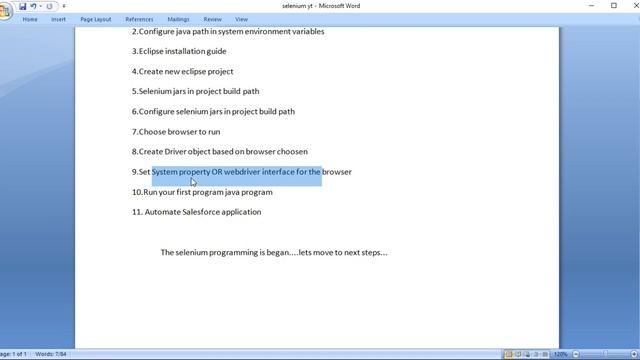This screenshot has width=640, height=360.
Task: Click line '10.Run your first program java program'
Action: click(202, 192)
